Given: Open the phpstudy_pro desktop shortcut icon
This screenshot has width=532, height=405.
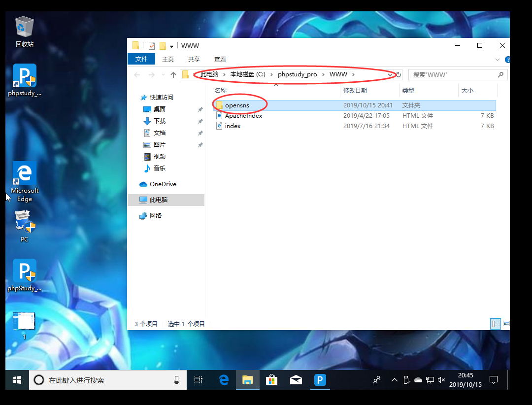Looking at the screenshot, I should [x=24, y=76].
